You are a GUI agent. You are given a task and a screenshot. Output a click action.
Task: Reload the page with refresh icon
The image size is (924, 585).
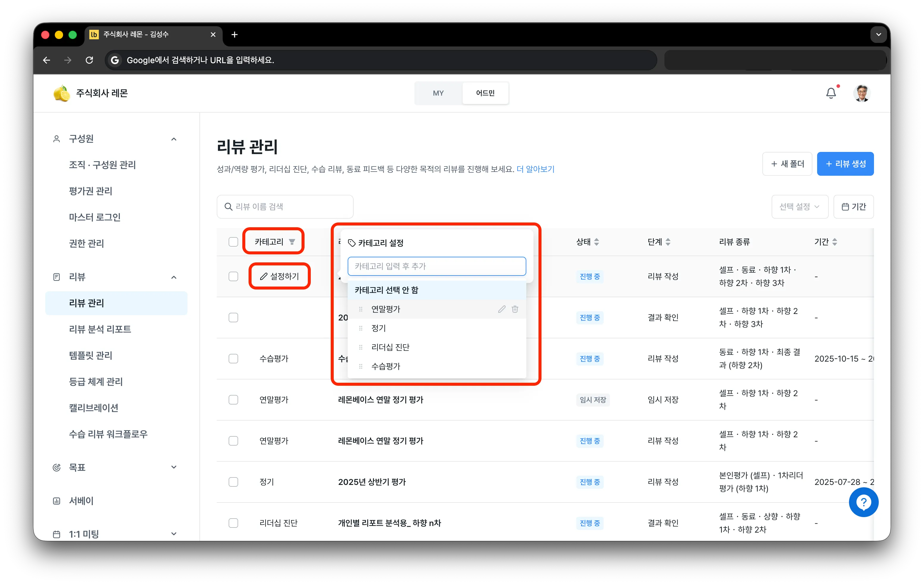point(89,60)
